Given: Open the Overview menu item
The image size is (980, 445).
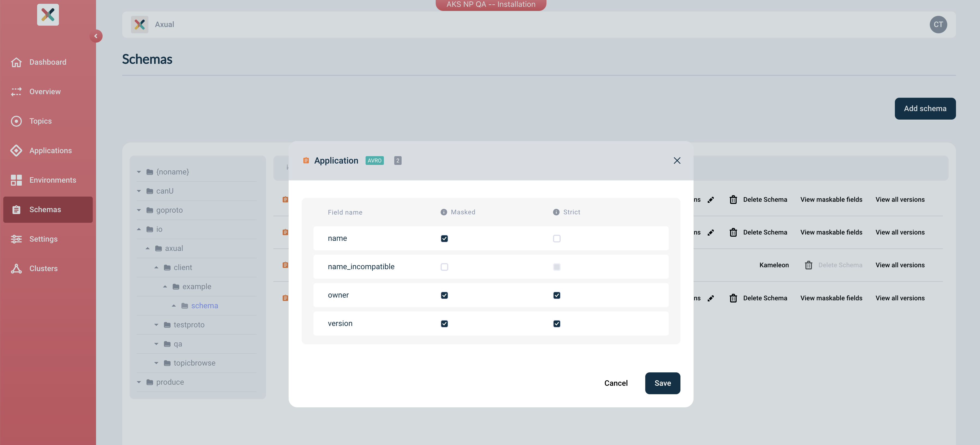Looking at the screenshot, I should coord(48,91).
